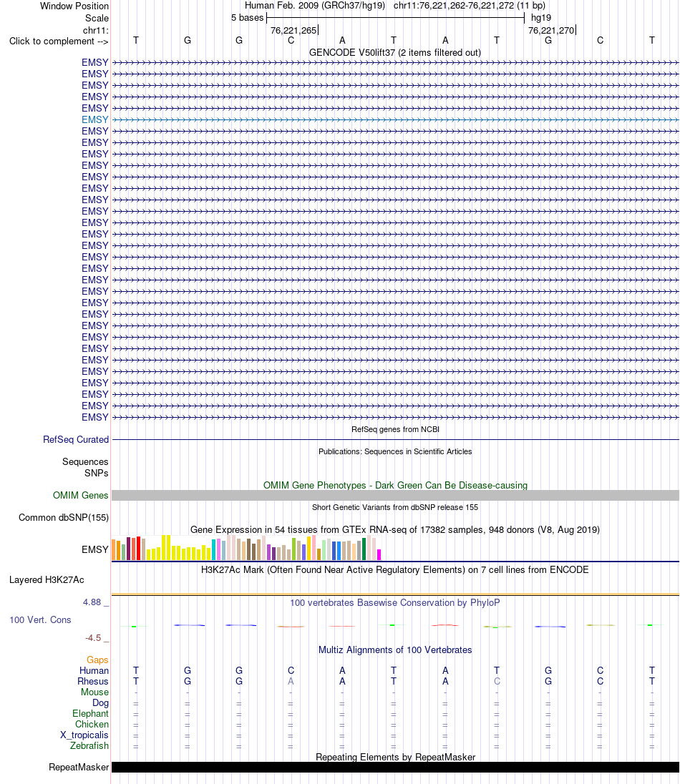
Task: Click the 'Sequences SNPs' side label
Action: click(x=85, y=467)
